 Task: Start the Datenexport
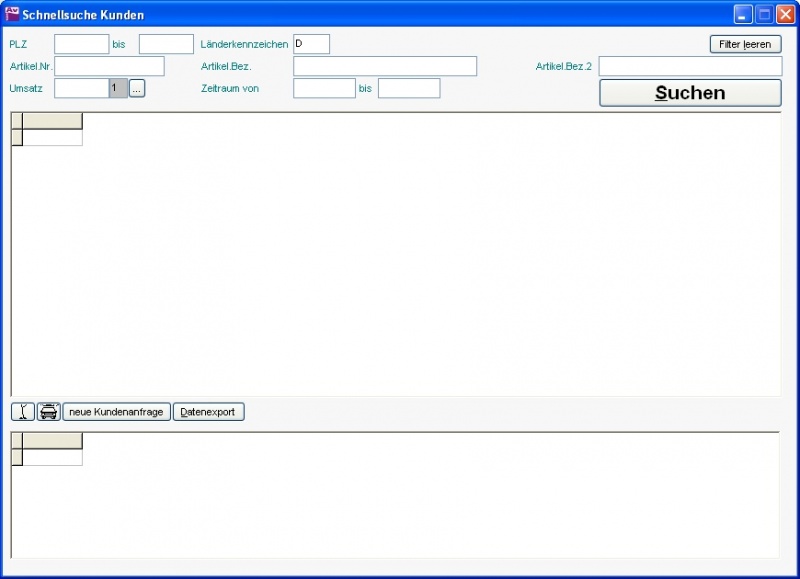click(209, 412)
